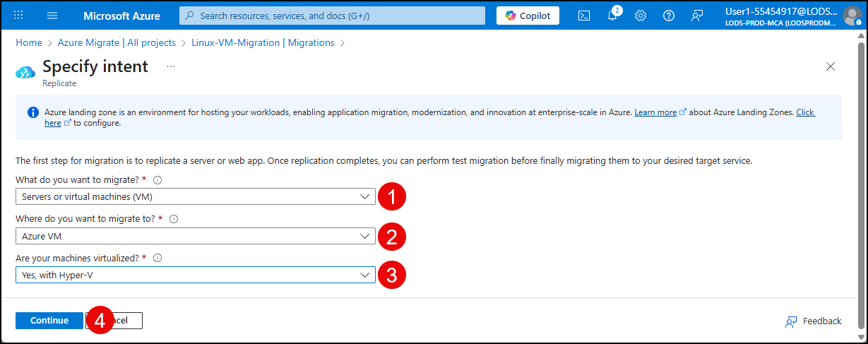Click the 'Click here' to configure link
Viewport: 868px width, 344px height.
point(806,112)
